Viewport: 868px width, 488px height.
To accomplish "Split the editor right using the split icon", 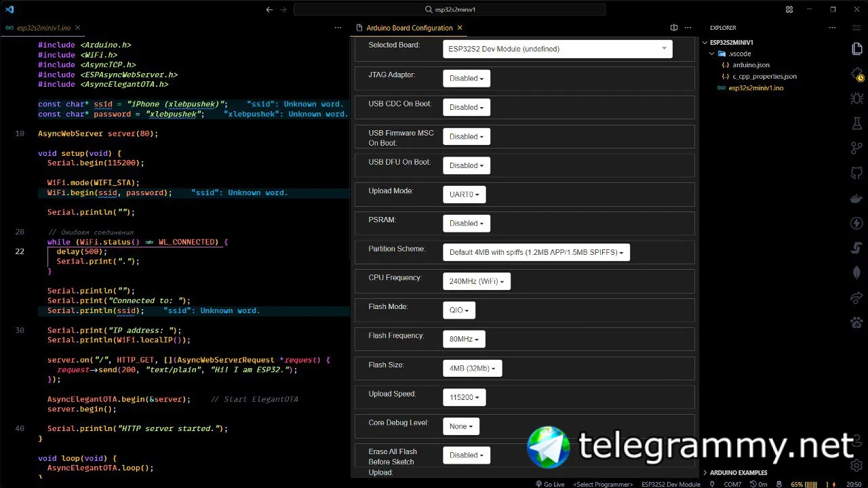I will tap(674, 28).
